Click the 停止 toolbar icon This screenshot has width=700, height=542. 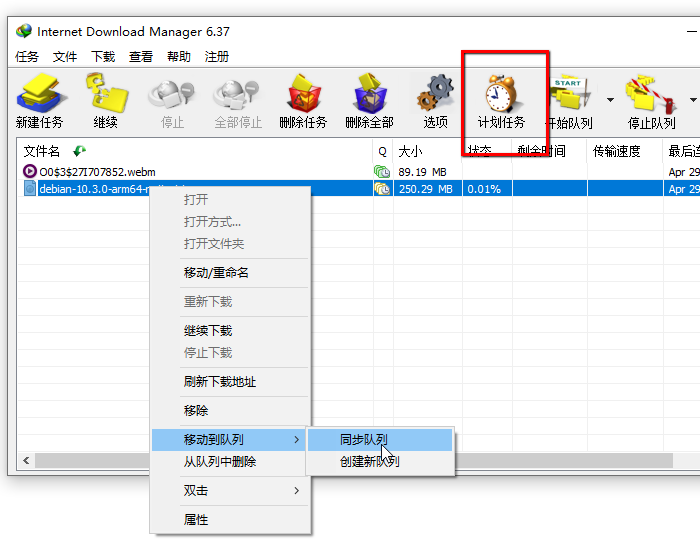(172, 94)
